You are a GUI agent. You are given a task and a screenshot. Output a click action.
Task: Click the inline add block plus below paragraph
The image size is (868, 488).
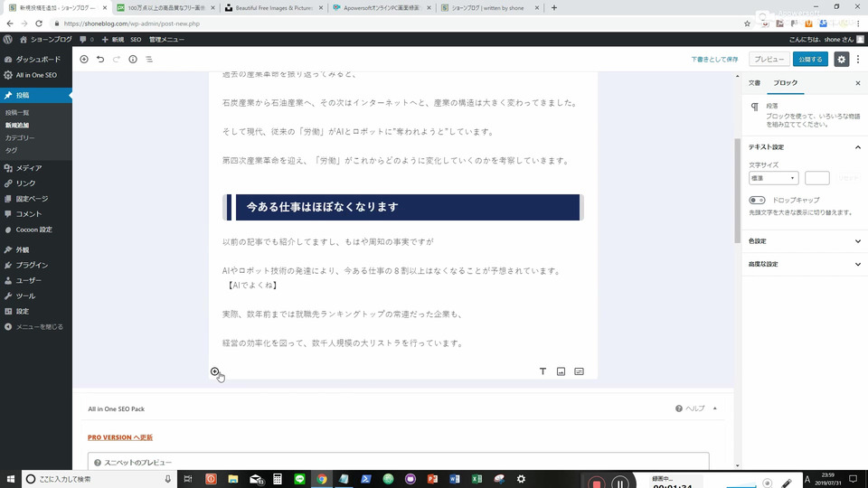pos(215,371)
